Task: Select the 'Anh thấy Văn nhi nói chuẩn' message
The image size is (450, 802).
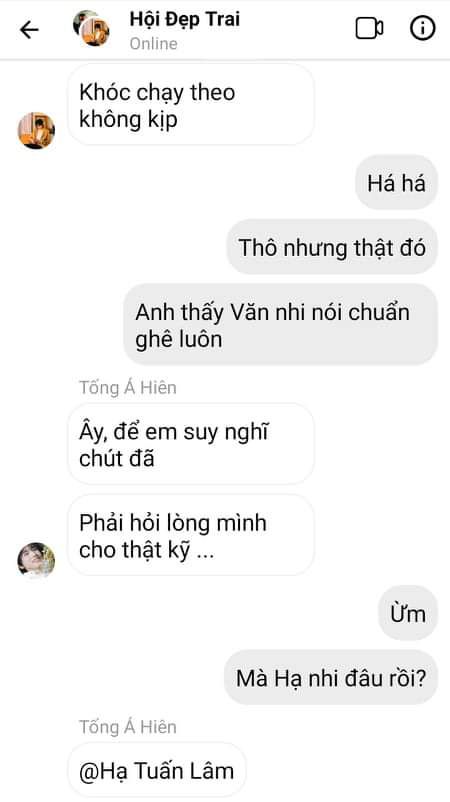Action: [281, 325]
